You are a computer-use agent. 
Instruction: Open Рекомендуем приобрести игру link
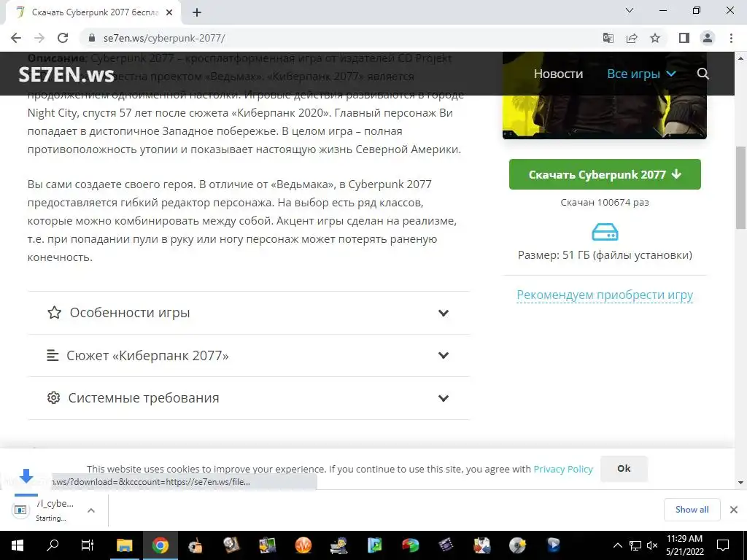click(605, 295)
